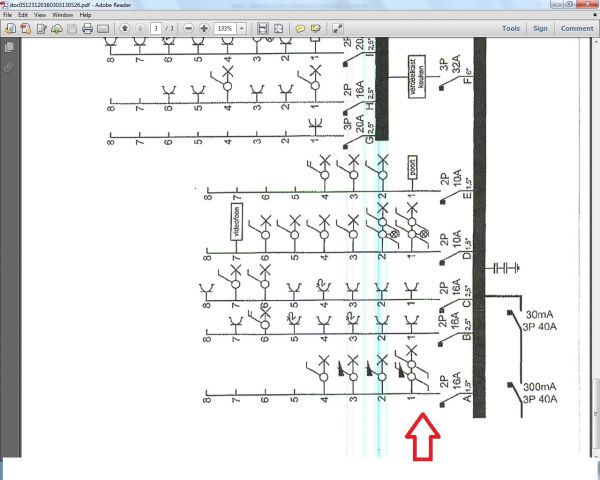
Task: Show attachments paperclip panel in sidebar
Action: [x=9, y=66]
